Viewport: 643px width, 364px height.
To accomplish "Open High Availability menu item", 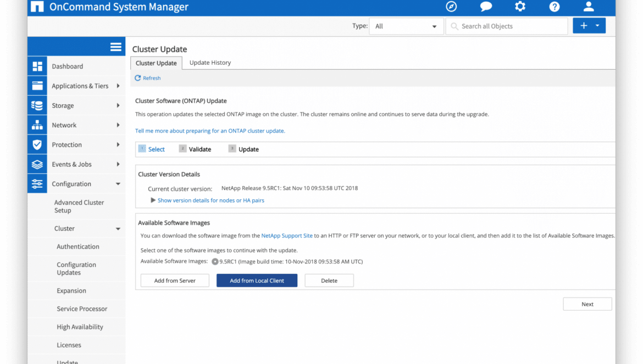I will [x=80, y=327].
